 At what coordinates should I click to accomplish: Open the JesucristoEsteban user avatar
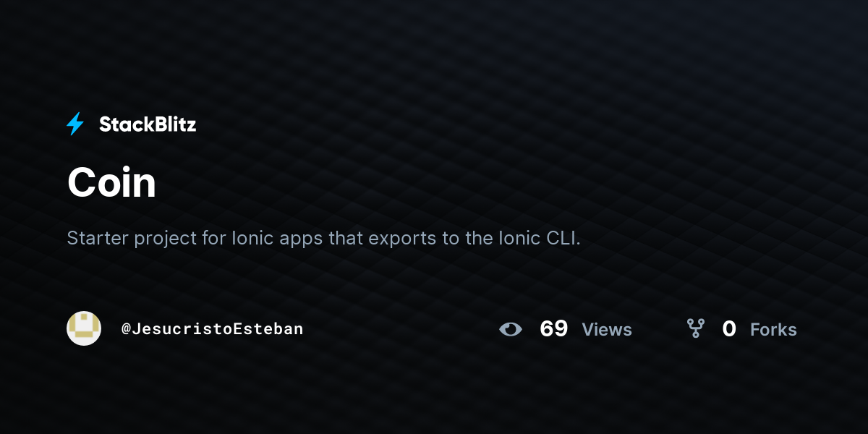pos(84,328)
